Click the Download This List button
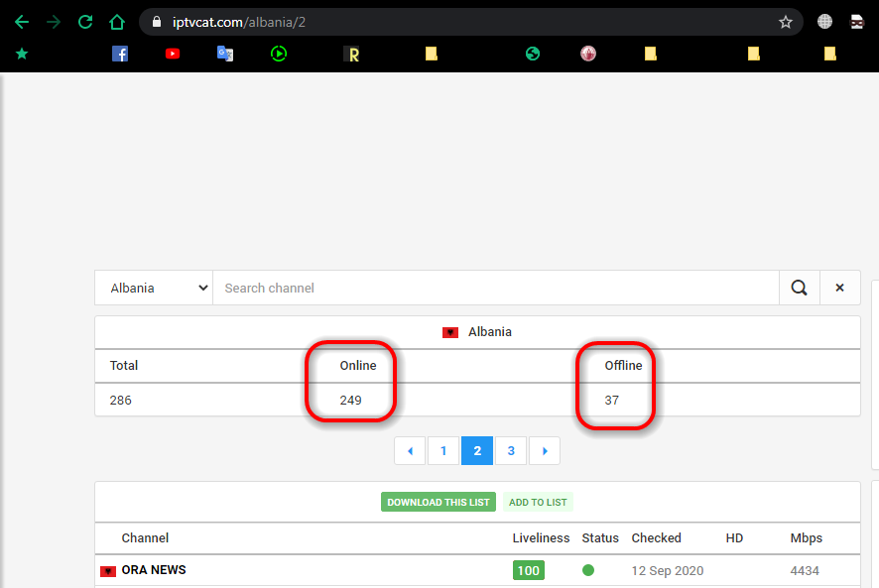Viewport: 879px width, 588px height. coord(438,502)
